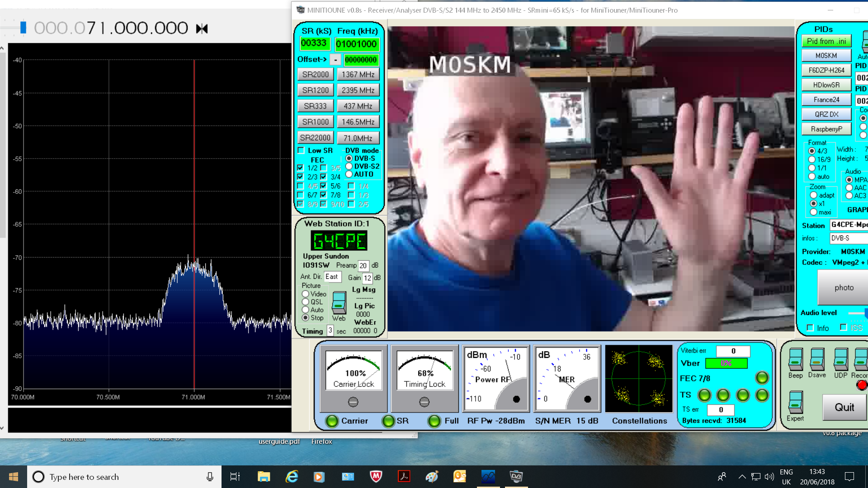Click the red record indicator light

(862, 385)
